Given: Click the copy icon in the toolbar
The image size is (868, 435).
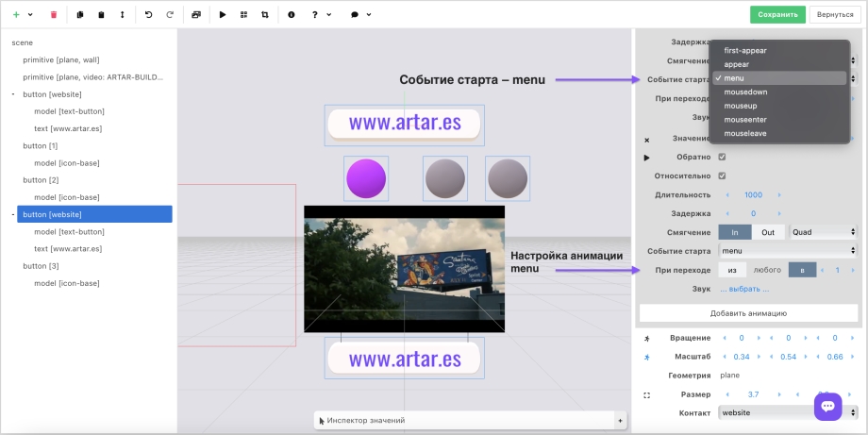Looking at the screenshot, I should (80, 15).
